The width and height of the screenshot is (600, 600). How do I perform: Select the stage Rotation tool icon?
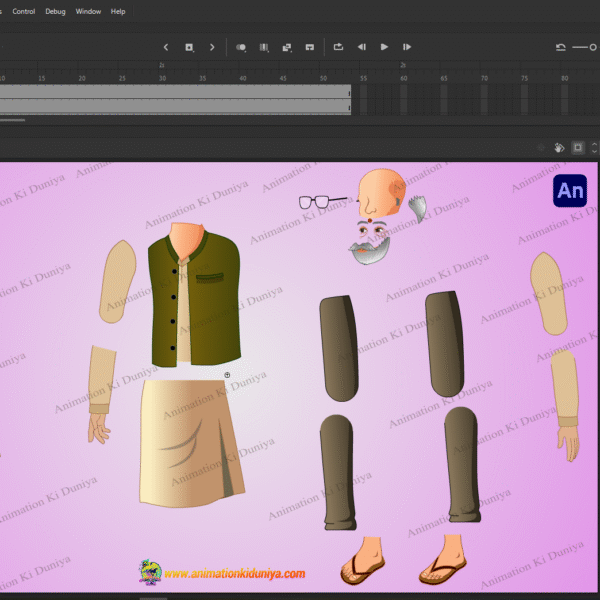559,147
